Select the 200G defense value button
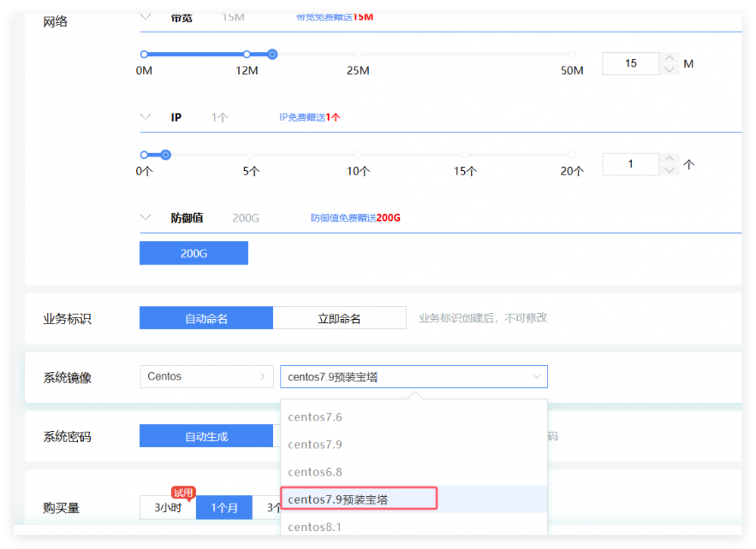Viewport: 756px width, 549px height. click(194, 253)
